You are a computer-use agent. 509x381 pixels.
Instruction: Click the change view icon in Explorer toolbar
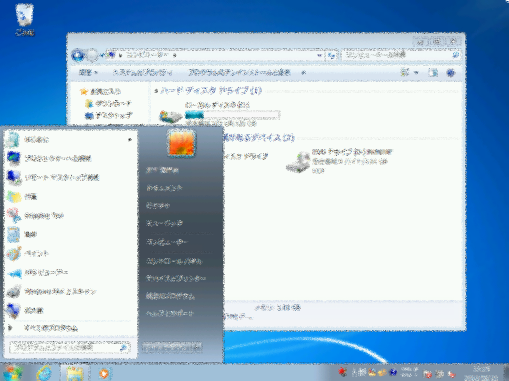(x=405, y=72)
